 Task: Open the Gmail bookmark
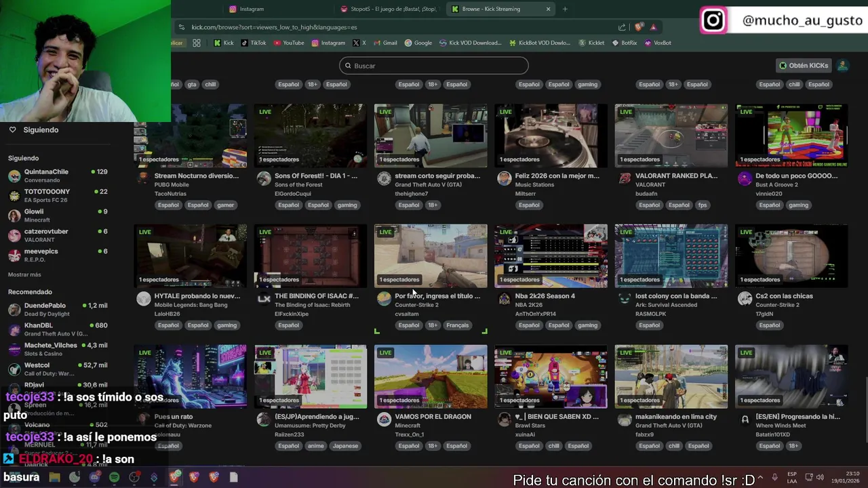[385, 43]
